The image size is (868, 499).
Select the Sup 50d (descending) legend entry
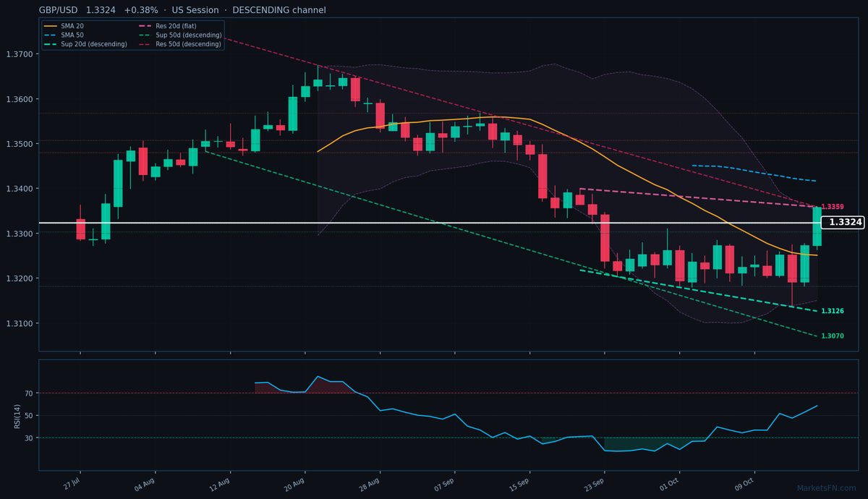180,35
